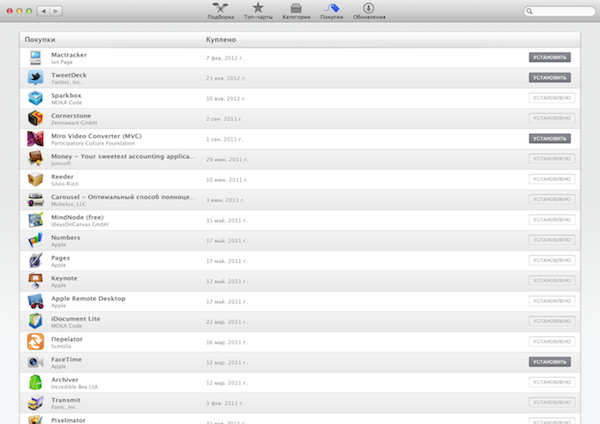Click the FaceTime camera icon
Viewport: 600px width, 424px height.
point(36,362)
